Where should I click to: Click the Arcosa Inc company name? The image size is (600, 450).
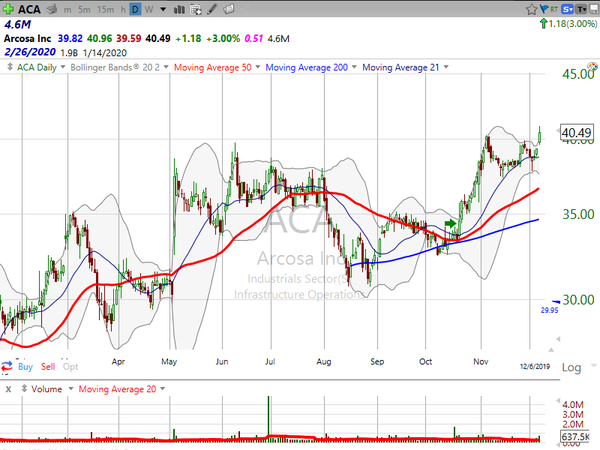(x=27, y=38)
